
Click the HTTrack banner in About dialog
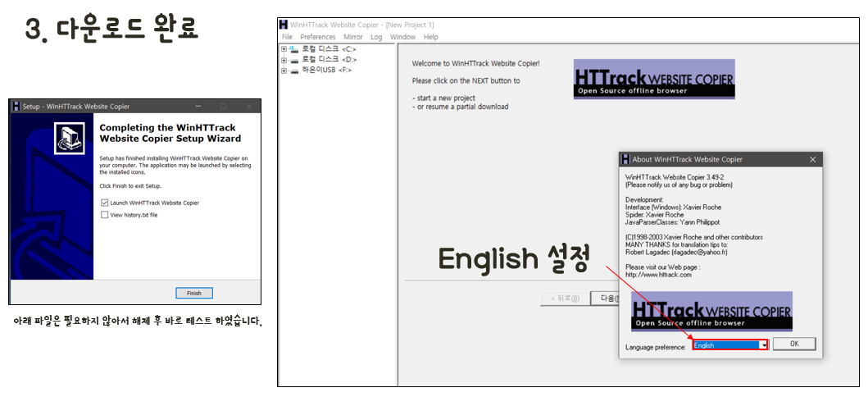click(x=712, y=312)
